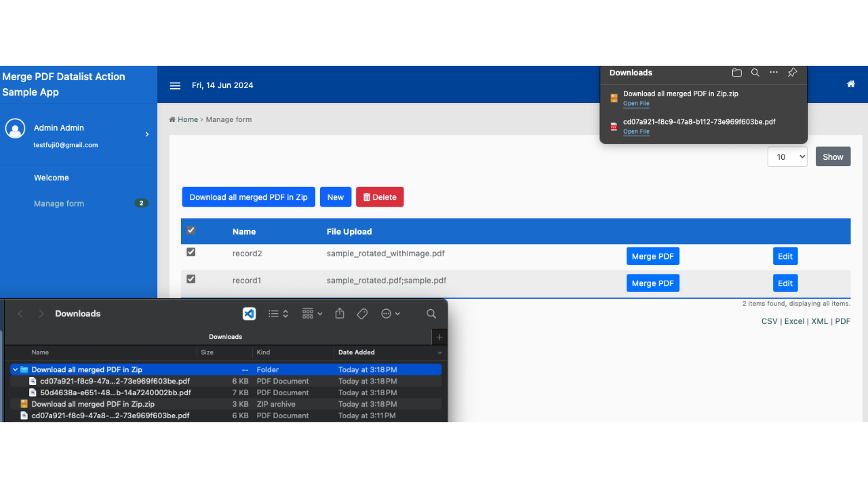Sort the table by the Name column header
The height and width of the screenshot is (488, 868).
pos(244,232)
